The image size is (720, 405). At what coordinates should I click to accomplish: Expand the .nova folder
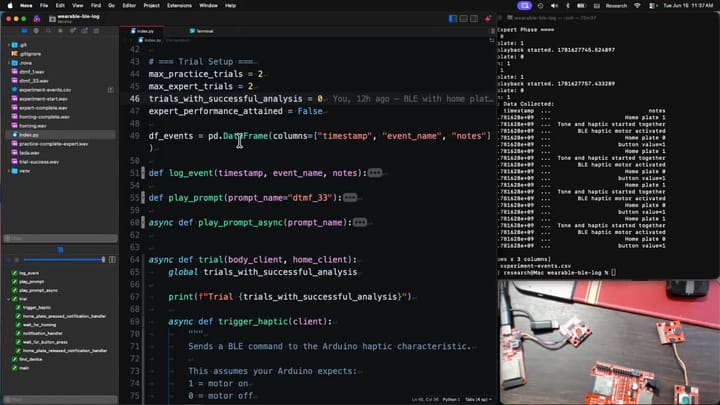9,63
